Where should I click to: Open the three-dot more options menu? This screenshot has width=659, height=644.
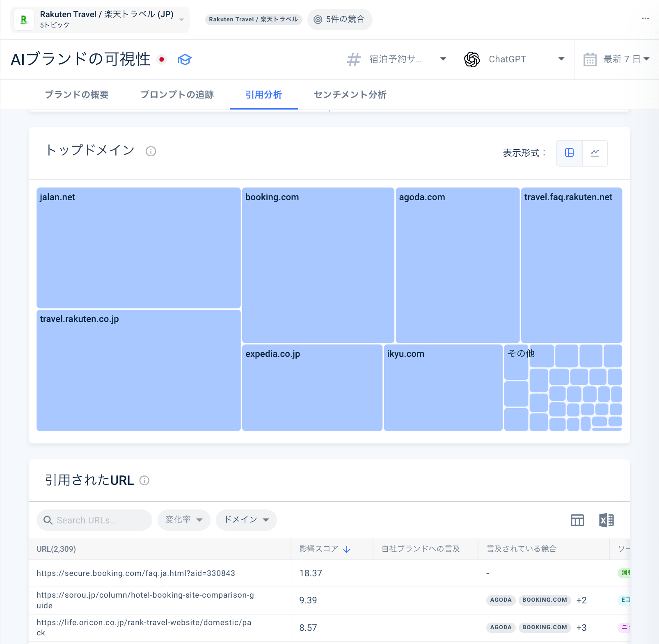[645, 18]
